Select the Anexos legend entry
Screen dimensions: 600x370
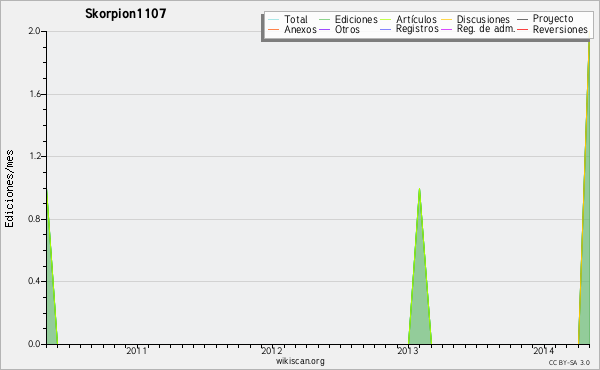[x=292, y=29]
